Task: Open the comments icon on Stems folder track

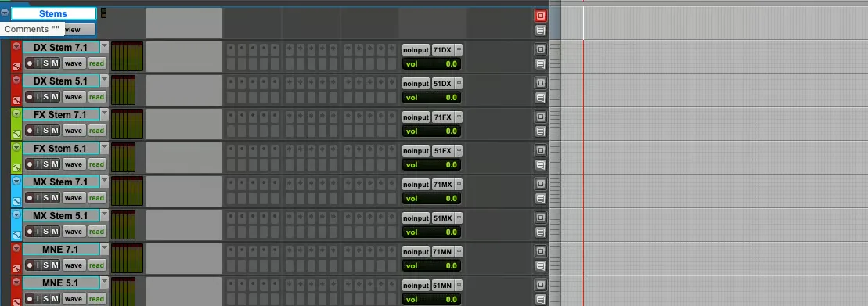Action: (540, 31)
